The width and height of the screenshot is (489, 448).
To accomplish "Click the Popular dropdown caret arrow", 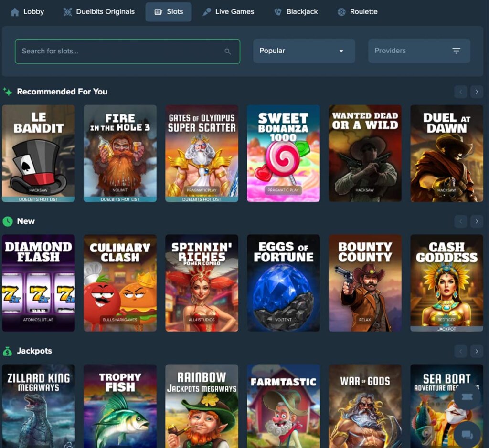I will (341, 51).
